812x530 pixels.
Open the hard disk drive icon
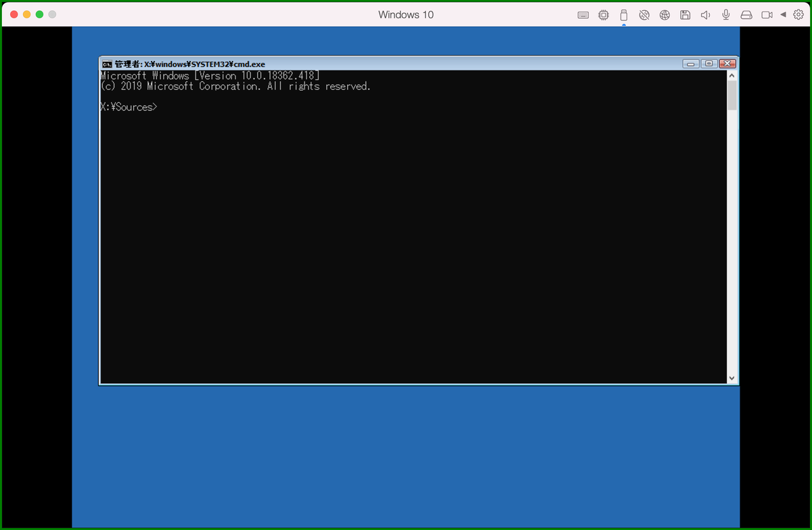coord(746,15)
